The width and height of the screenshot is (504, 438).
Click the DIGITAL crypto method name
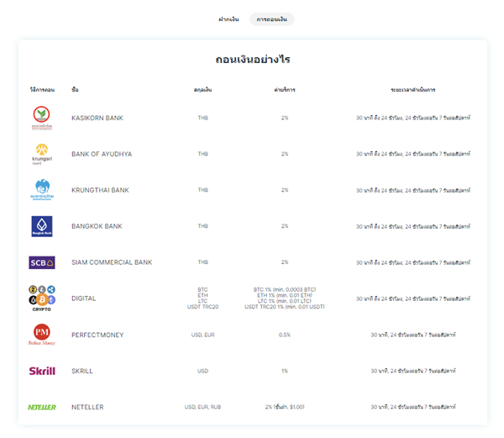[x=84, y=298]
